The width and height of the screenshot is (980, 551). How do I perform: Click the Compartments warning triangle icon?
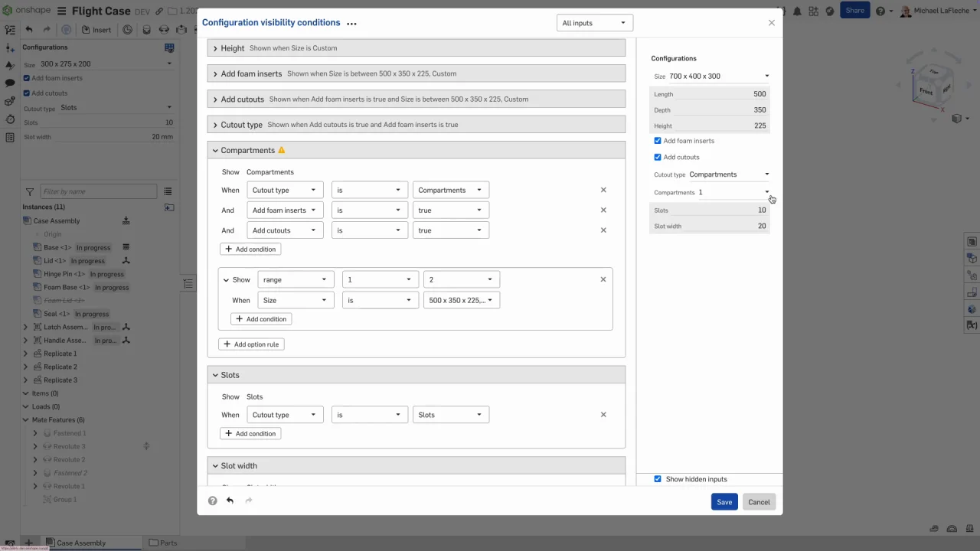pos(282,151)
